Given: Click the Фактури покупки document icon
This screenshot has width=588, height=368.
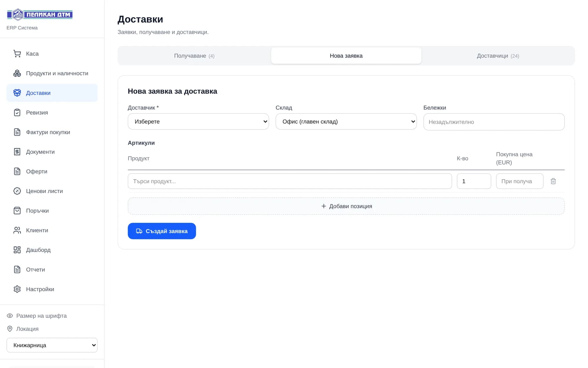Looking at the screenshot, I should click(17, 132).
